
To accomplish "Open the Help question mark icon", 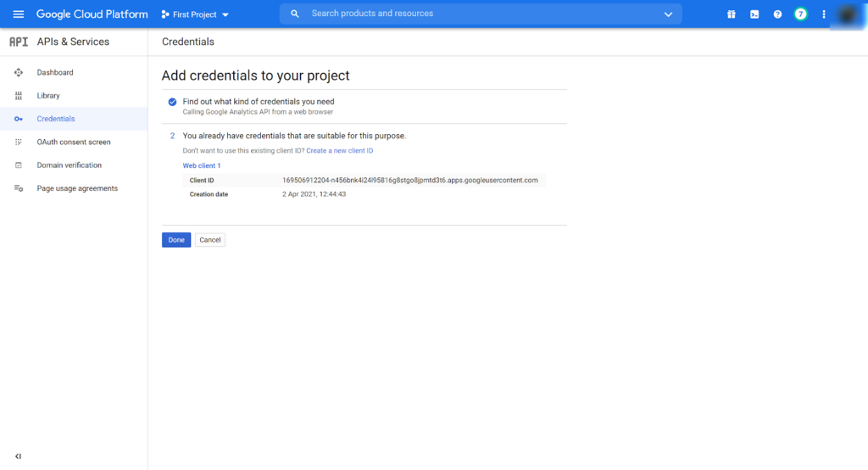I will (x=777, y=14).
